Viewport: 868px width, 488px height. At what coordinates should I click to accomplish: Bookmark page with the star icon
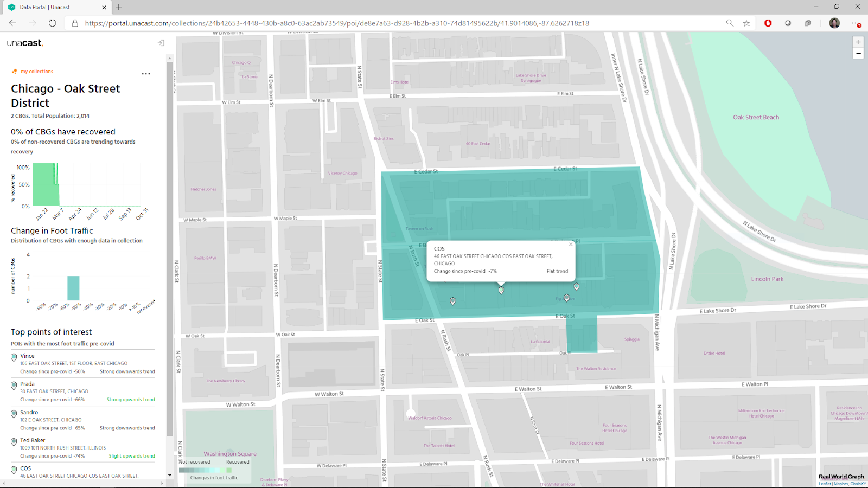(x=746, y=23)
